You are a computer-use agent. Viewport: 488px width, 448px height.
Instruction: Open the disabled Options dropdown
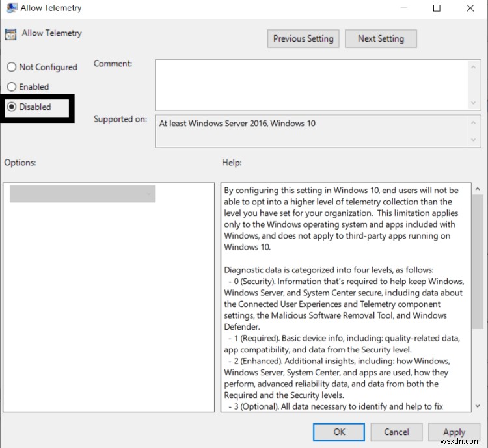point(82,194)
